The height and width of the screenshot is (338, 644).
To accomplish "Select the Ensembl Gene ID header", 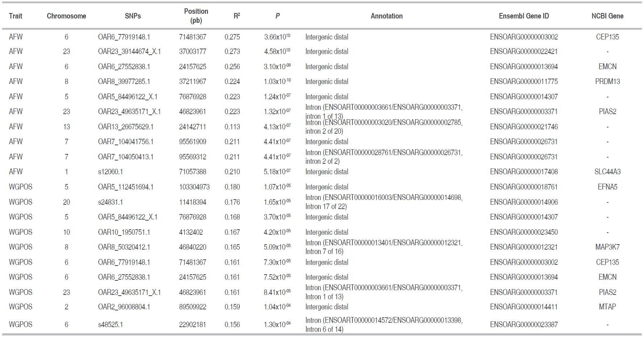I will [x=524, y=16].
